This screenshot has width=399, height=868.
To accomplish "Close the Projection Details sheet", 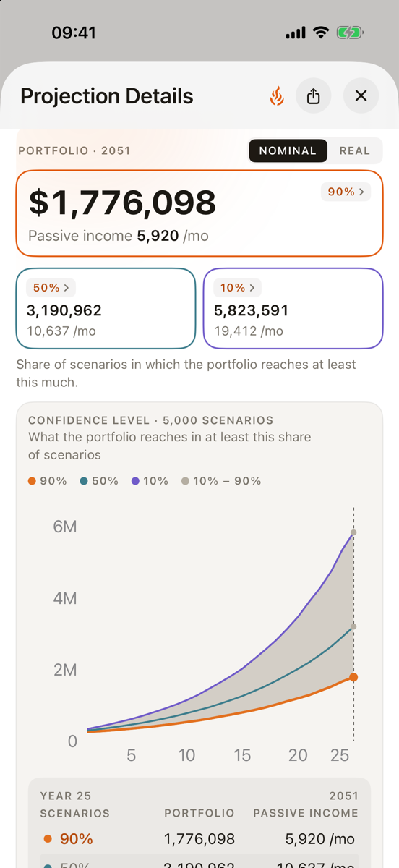I will coord(361,96).
